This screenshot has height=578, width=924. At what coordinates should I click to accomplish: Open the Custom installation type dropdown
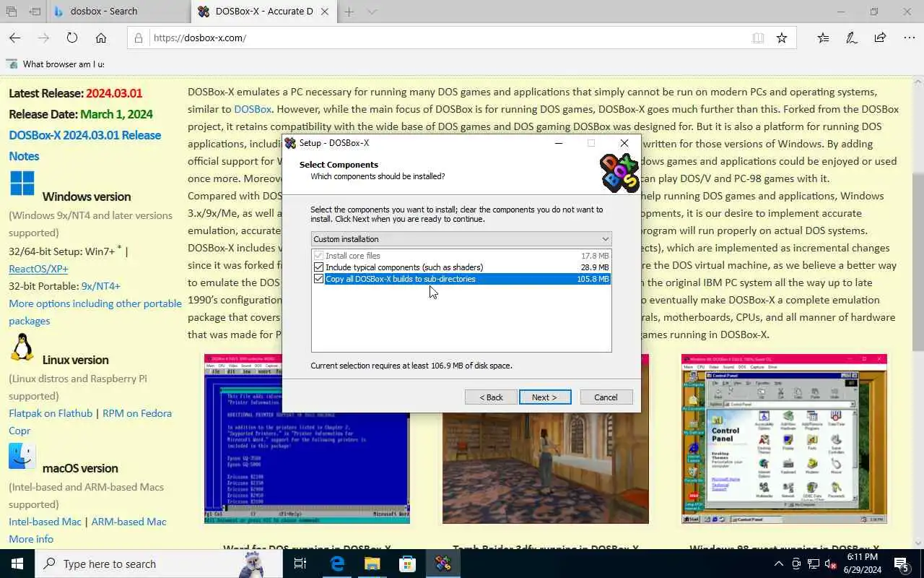click(x=461, y=239)
